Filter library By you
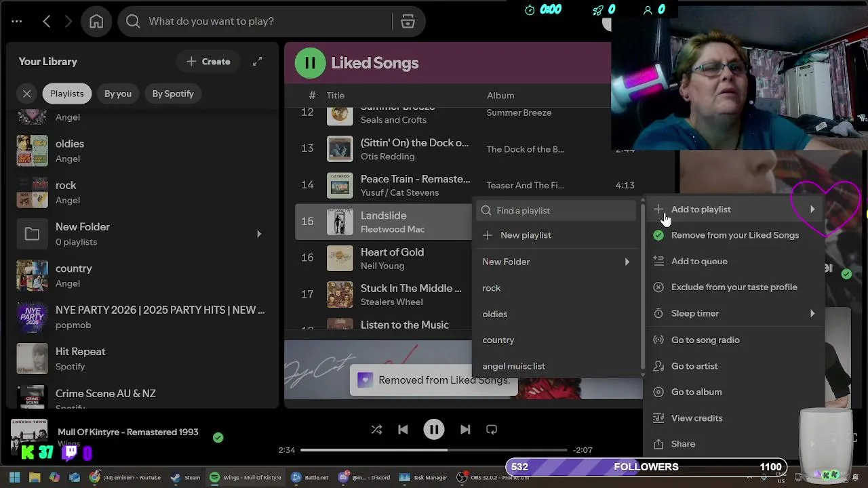Screen dimensions: 868x488 click(x=118, y=94)
